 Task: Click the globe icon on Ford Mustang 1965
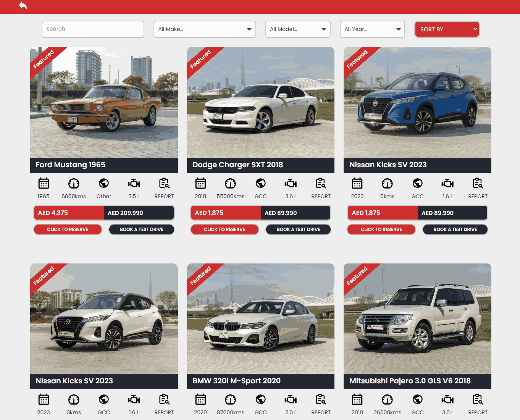coord(104,183)
